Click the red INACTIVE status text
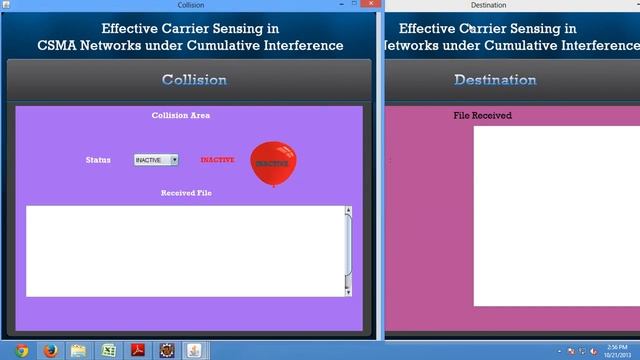 pos(218,160)
